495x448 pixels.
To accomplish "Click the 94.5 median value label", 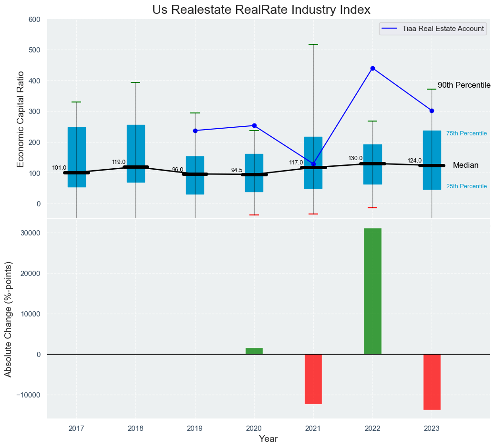I will 237,170.
